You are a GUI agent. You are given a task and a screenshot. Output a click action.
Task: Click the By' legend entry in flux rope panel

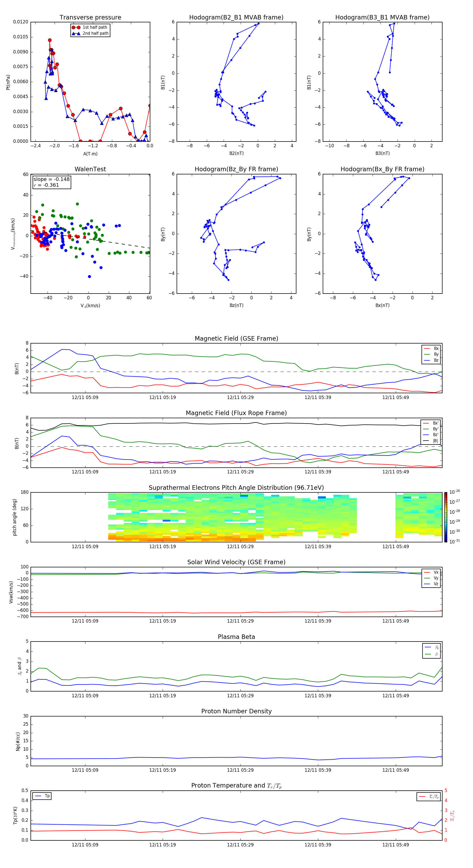click(x=431, y=429)
